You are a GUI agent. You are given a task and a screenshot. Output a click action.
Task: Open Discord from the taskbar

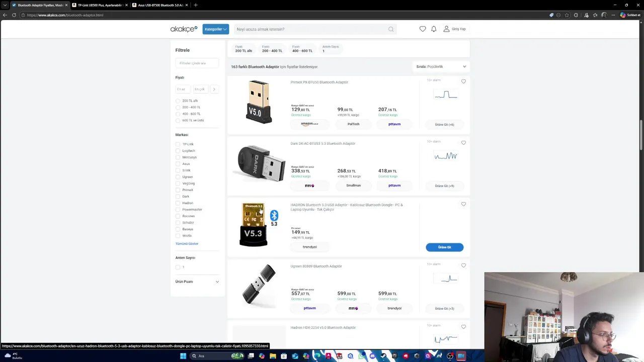[372, 356]
